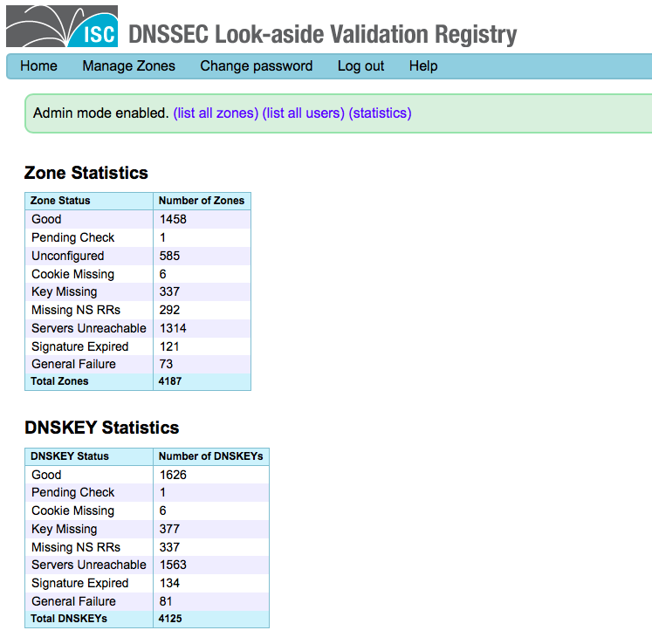Select the zone count 121
652x644 pixels.
pos(169,346)
